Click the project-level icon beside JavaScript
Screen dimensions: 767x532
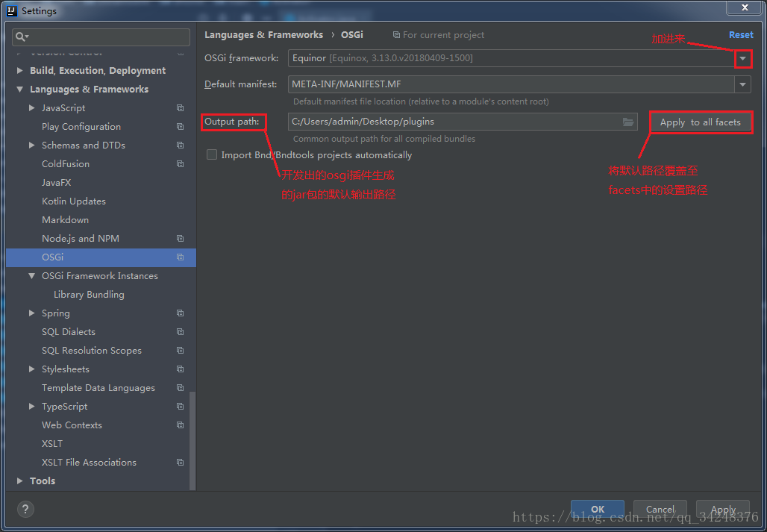(180, 108)
